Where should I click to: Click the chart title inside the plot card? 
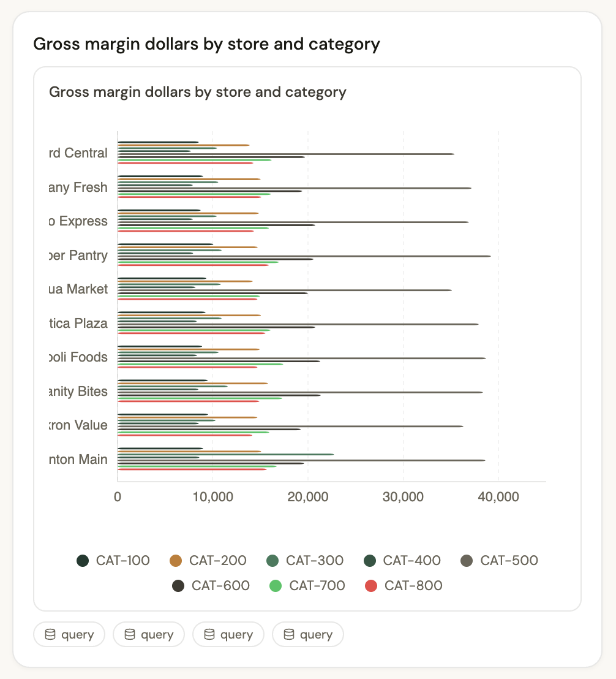(x=197, y=92)
